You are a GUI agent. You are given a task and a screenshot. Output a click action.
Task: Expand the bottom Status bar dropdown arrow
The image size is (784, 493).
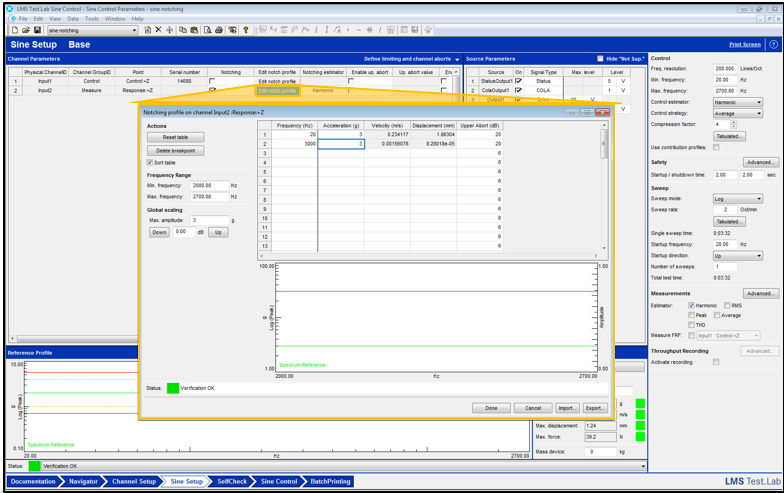[x=644, y=466]
